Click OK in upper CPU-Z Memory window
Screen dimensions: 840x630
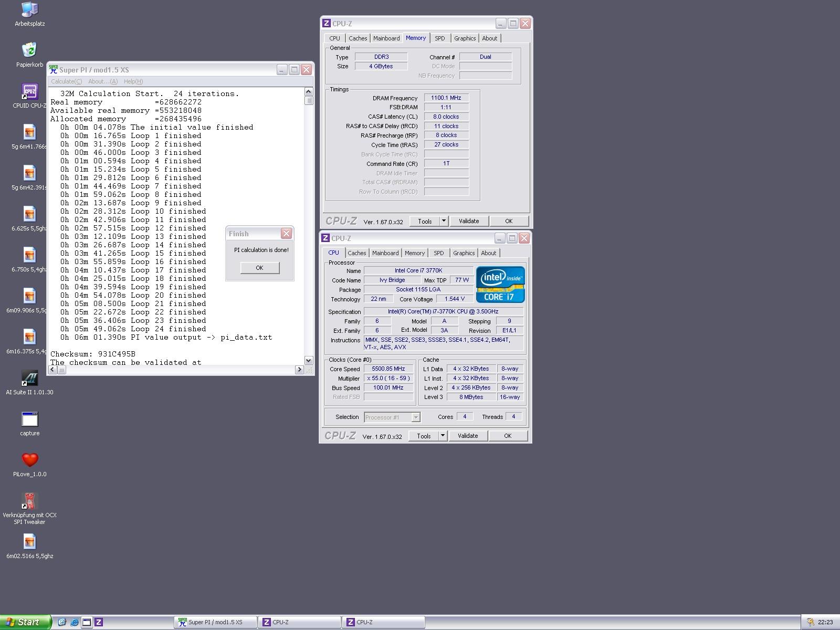point(509,221)
